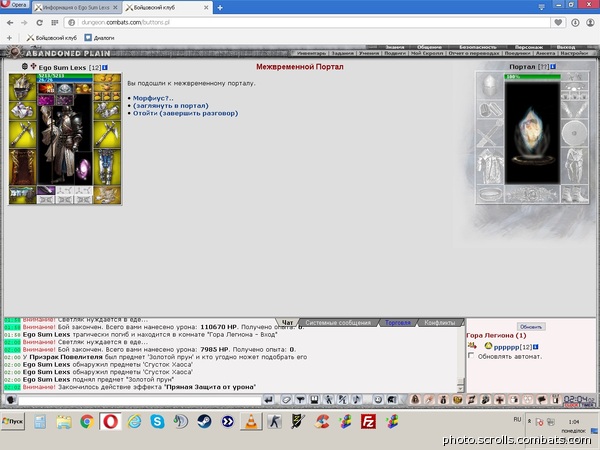The image size is (600, 450).
Task: Open the Умения menu item
Action: pos(368,54)
